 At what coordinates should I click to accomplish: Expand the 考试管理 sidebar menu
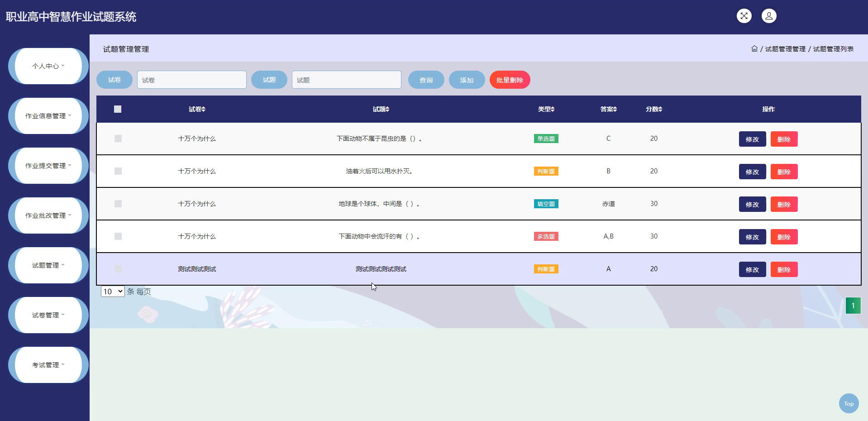coord(48,365)
